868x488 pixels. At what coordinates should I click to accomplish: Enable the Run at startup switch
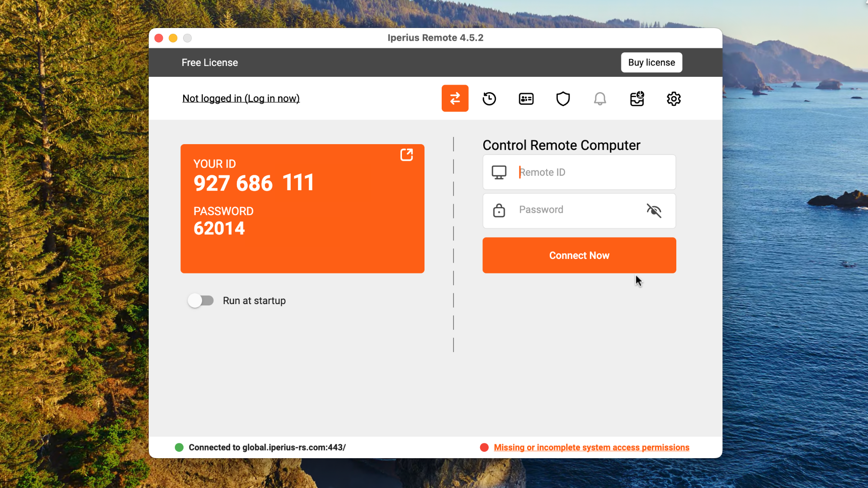(201, 300)
